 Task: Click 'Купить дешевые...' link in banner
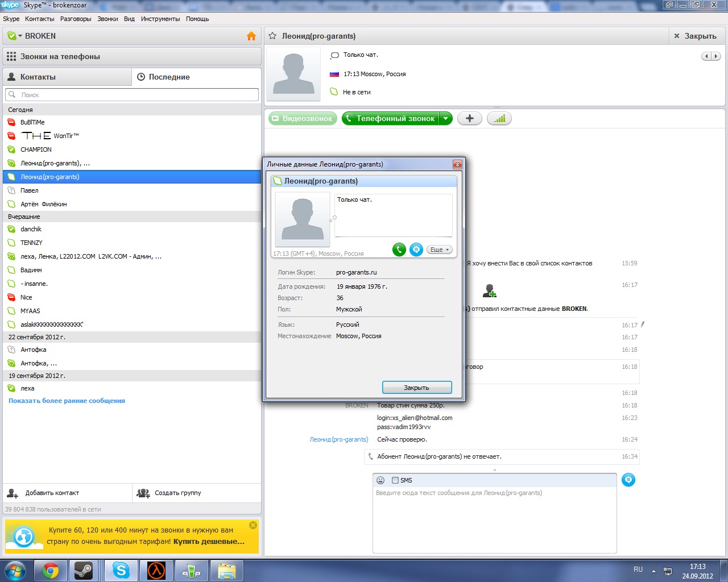click(x=209, y=541)
